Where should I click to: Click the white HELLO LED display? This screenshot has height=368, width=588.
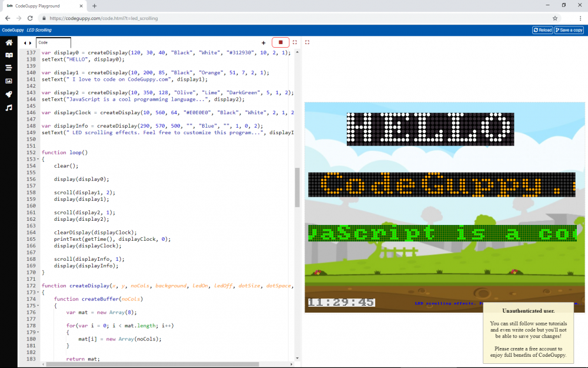point(430,129)
